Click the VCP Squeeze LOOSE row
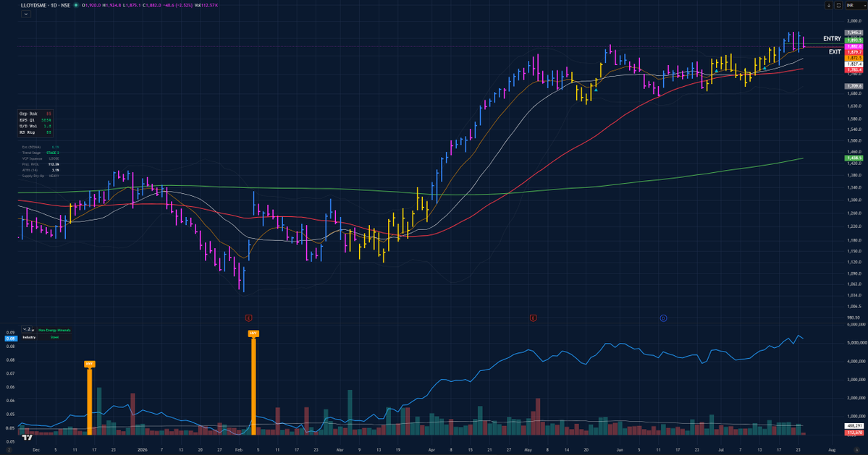Screen dimensions: 868x455 41,158
